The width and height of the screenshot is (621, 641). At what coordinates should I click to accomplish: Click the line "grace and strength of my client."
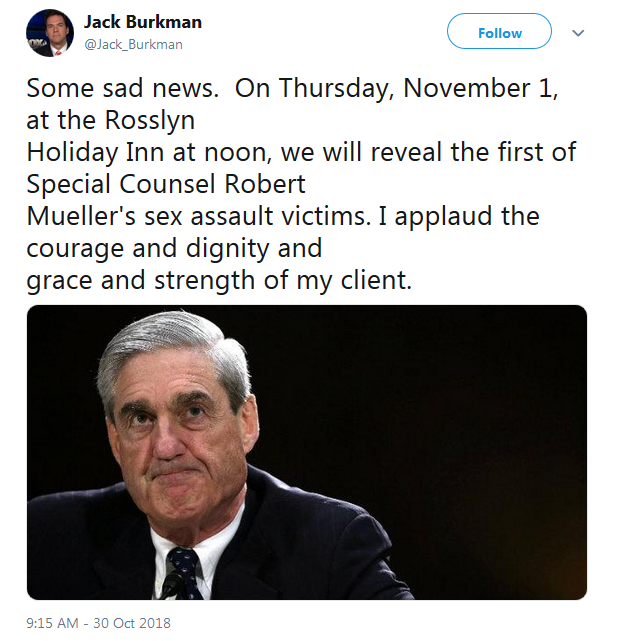[219, 281]
